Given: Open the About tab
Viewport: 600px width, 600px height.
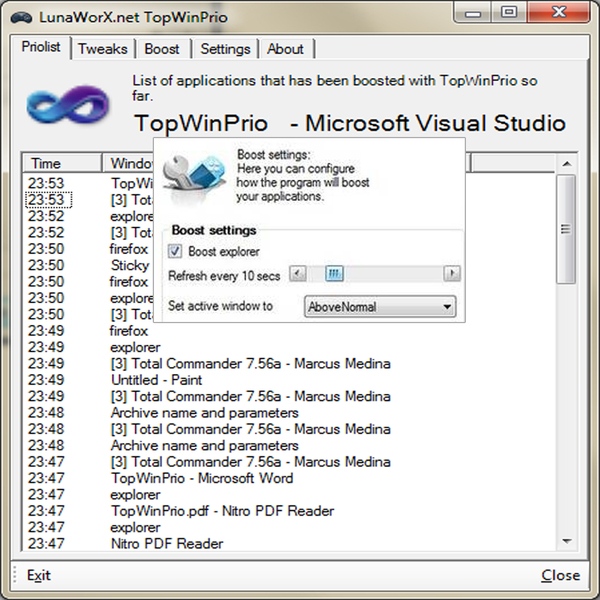Looking at the screenshot, I should pos(285,49).
